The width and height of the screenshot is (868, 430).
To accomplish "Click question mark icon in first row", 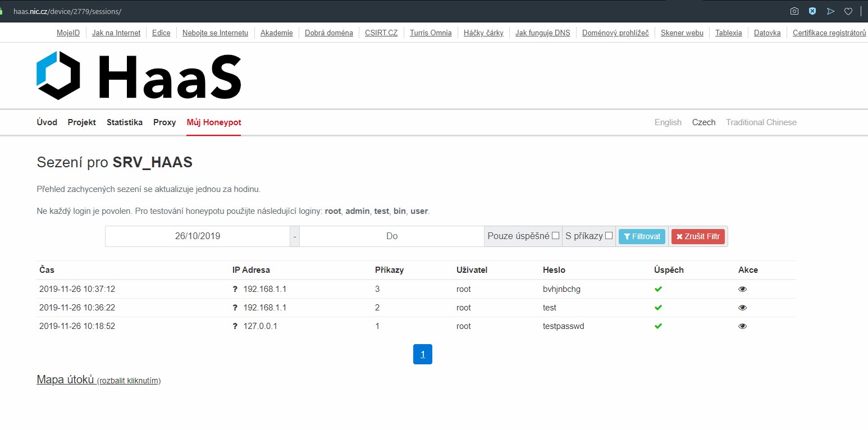I will [235, 289].
